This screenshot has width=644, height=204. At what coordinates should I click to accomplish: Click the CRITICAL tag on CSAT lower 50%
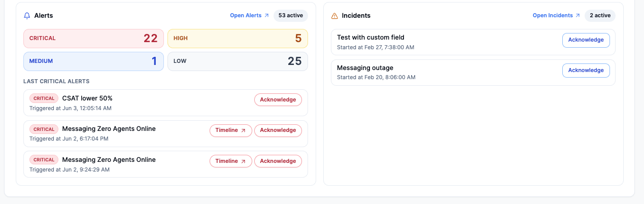click(44, 98)
